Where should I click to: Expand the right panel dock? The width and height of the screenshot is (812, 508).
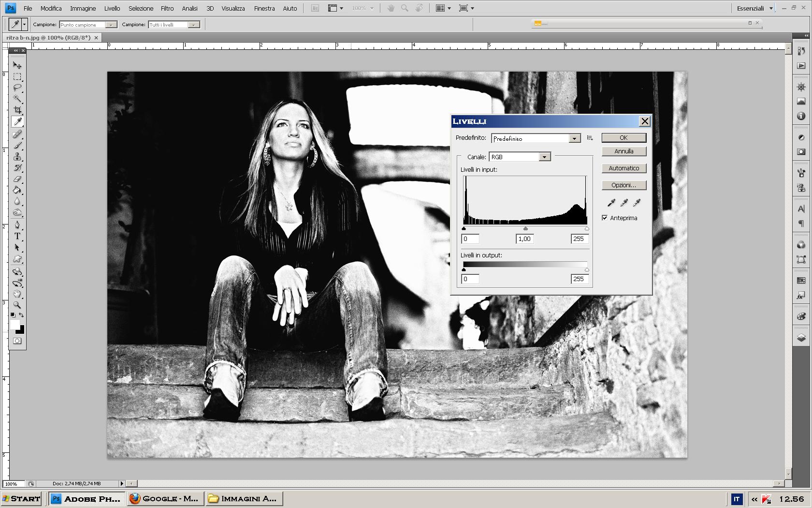click(x=806, y=36)
